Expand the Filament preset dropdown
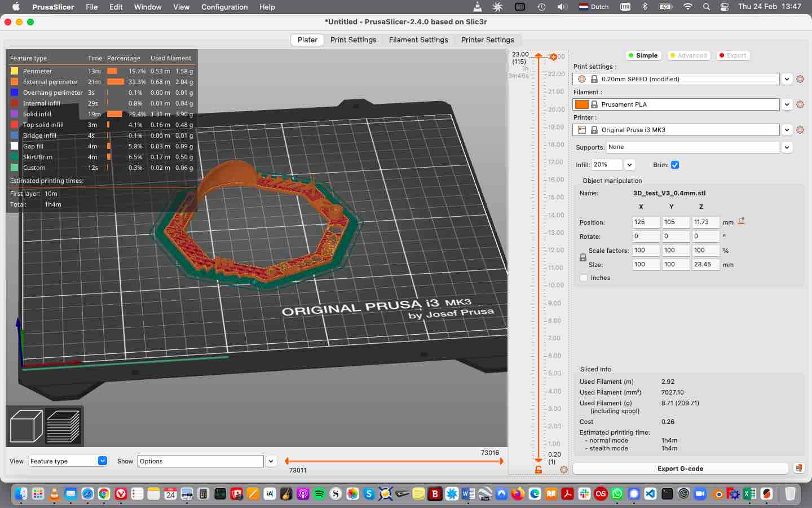This screenshot has height=508, width=812. point(787,104)
